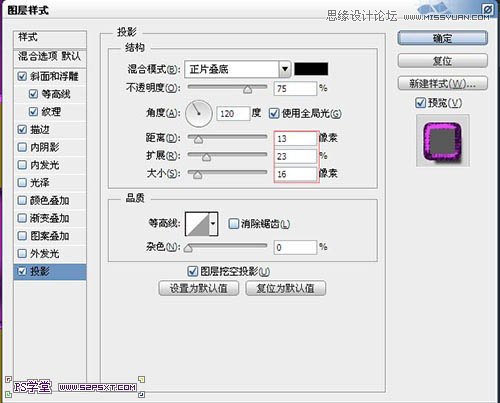Viewport: 500px width, 403px height.
Task: Click the 杂色 slider handle
Action: pos(188,248)
